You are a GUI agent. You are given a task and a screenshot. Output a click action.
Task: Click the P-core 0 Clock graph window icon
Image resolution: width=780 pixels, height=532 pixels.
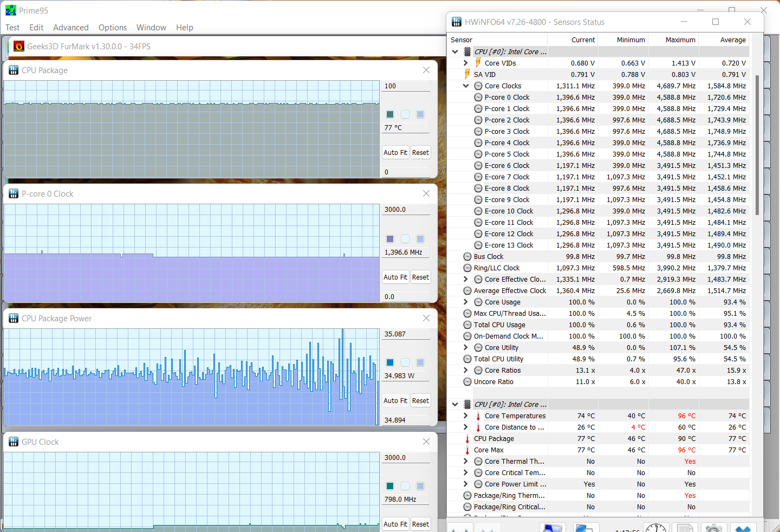click(x=14, y=194)
